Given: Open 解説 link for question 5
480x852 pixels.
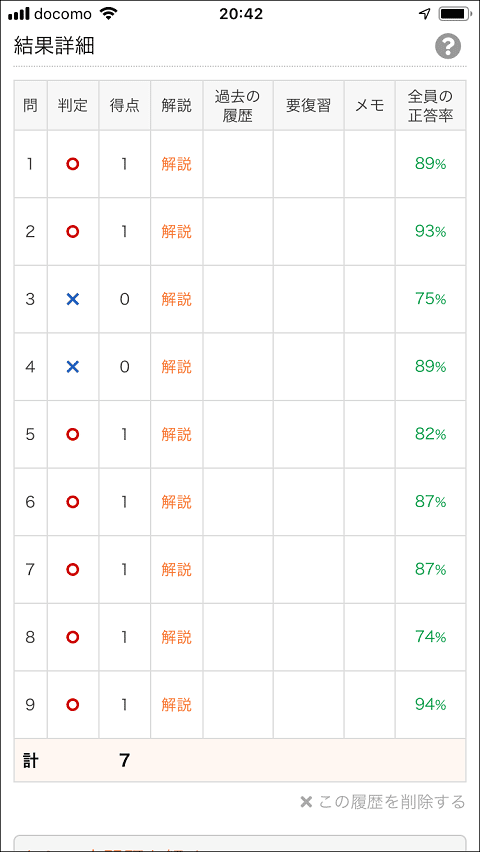Looking at the screenshot, I should [x=177, y=435].
